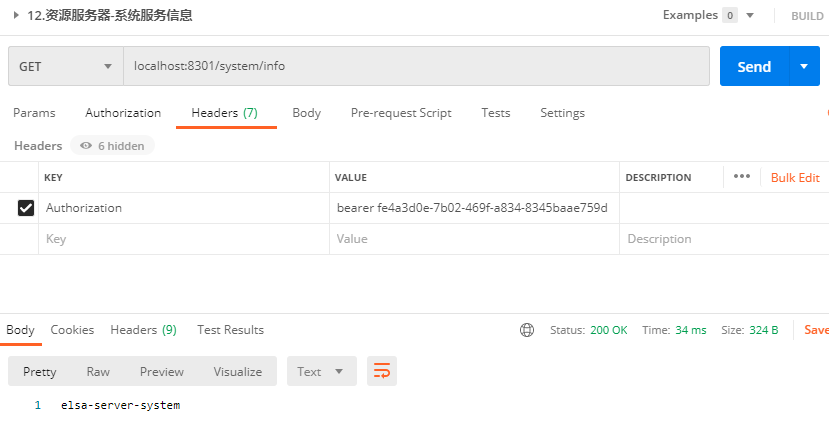Open the Pre-request Script tab
Image resolution: width=829 pixels, height=428 pixels.
tap(401, 113)
